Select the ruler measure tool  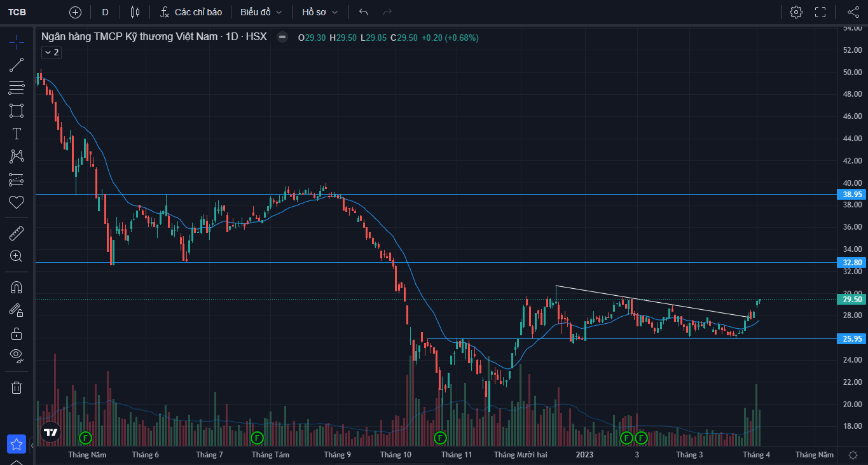pyautogui.click(x=17, y=233)
